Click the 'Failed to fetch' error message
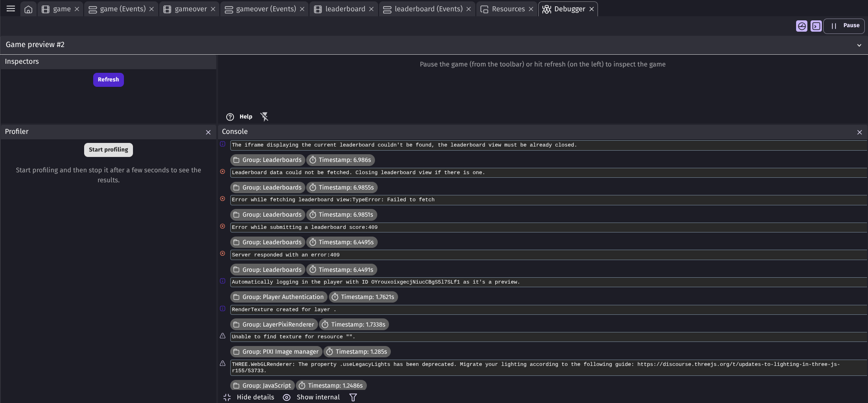The width and height of the screenshot is (868, 403). coord(548,200)
